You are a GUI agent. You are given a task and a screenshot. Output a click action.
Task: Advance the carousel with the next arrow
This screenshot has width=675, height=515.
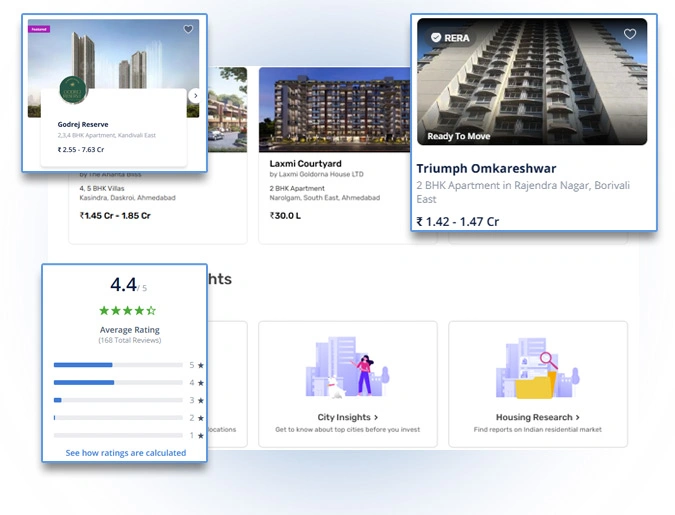(194, 96)
